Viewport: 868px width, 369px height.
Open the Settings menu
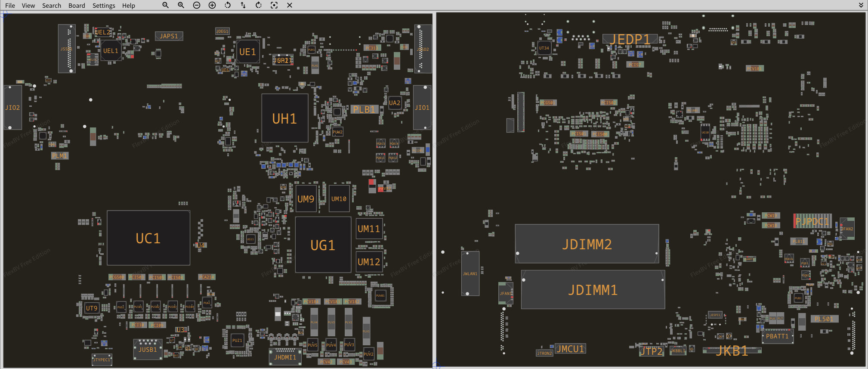104,6
